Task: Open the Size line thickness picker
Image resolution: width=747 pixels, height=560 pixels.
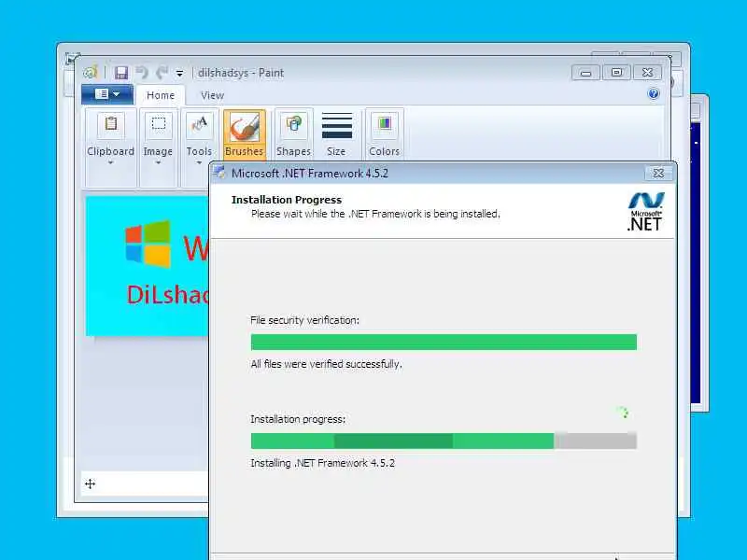Action: click(336, 134)
